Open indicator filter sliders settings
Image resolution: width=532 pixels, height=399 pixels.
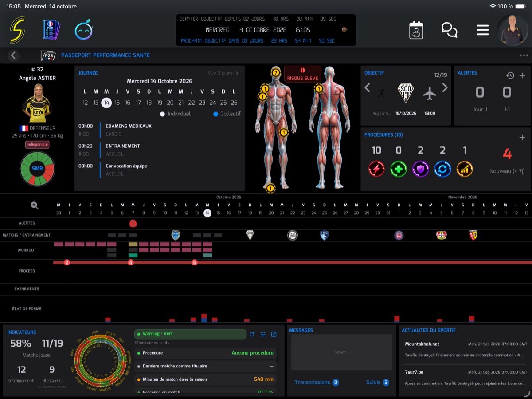[x=263, y=334]
